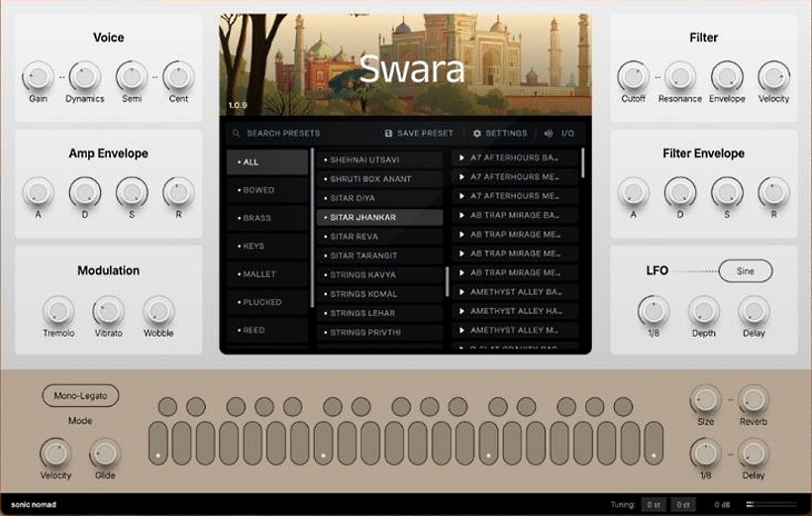812x516 pixels.
Task: Click the Filter Cutoff knob
Action: pos(633,76)
